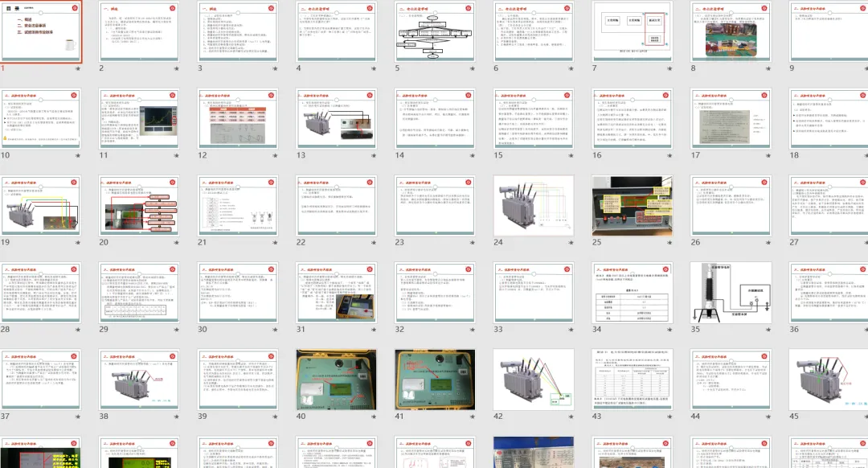
Task: Click the animation star under slide 3
Action: [x=275, y=68]
